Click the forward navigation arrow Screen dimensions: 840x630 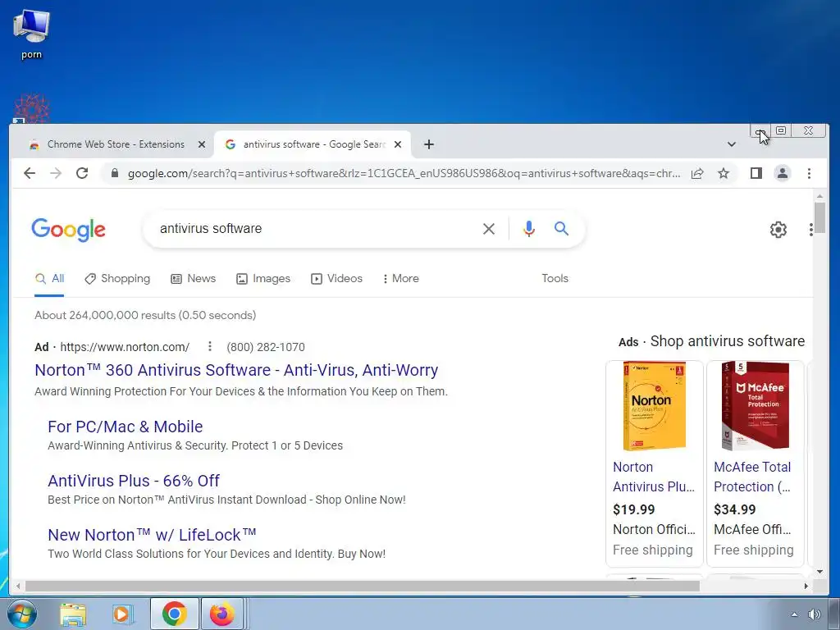coord(56,173)
